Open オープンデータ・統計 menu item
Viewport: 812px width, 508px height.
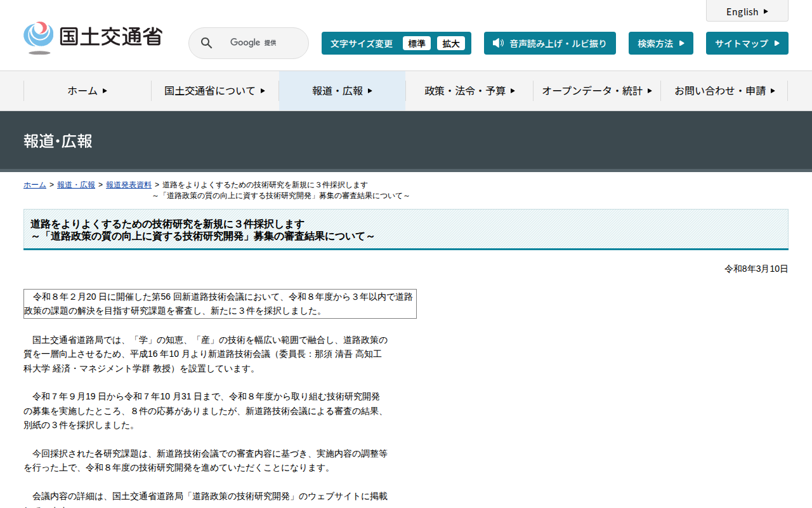click(x=596, y=91)
